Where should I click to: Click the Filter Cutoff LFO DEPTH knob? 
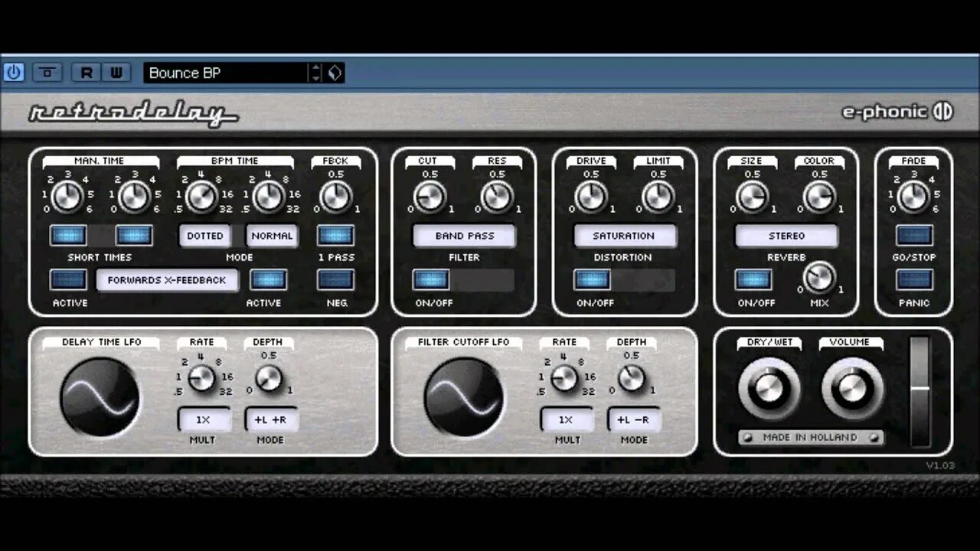pos(632,377)
